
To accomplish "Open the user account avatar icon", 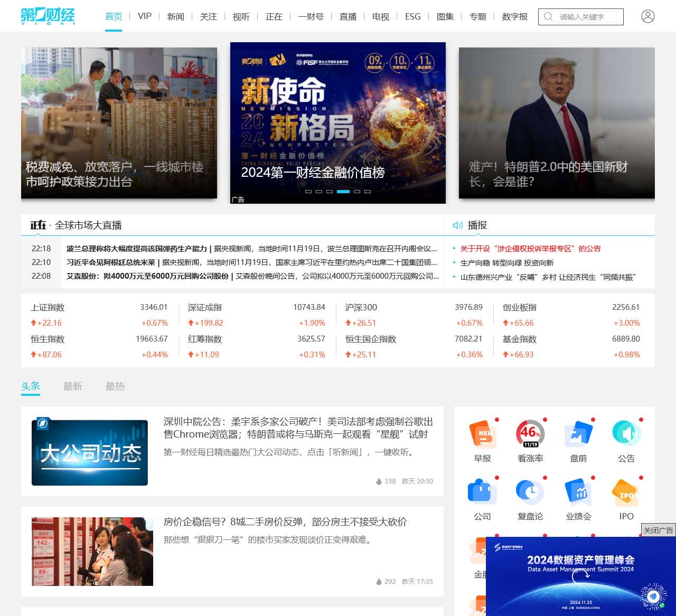I will pos(648,16).
